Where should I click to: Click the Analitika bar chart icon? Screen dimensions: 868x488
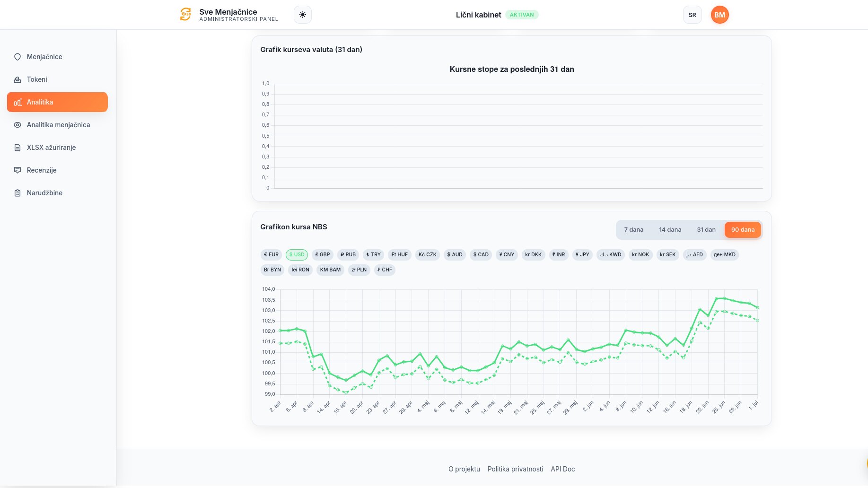click(x=18, y=102)
